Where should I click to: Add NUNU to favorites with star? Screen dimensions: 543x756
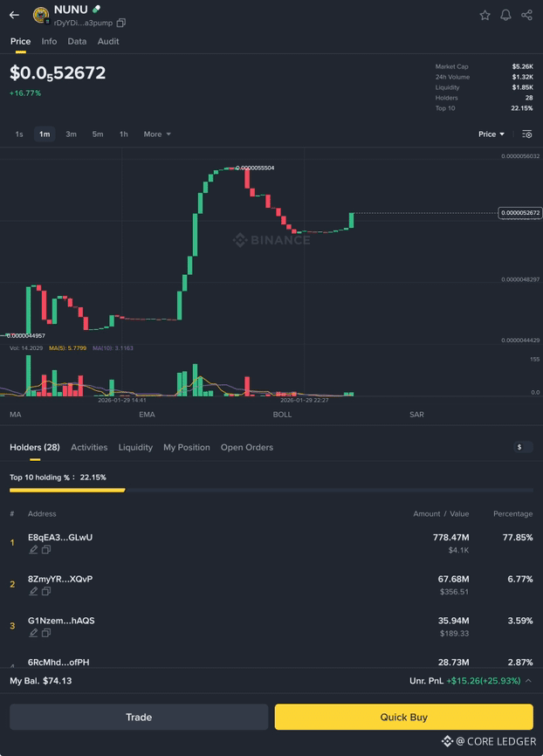pos(485,16)
